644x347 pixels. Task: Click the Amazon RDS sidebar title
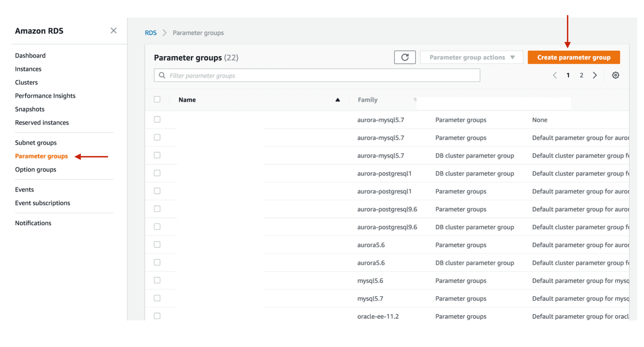pos(39,31)
